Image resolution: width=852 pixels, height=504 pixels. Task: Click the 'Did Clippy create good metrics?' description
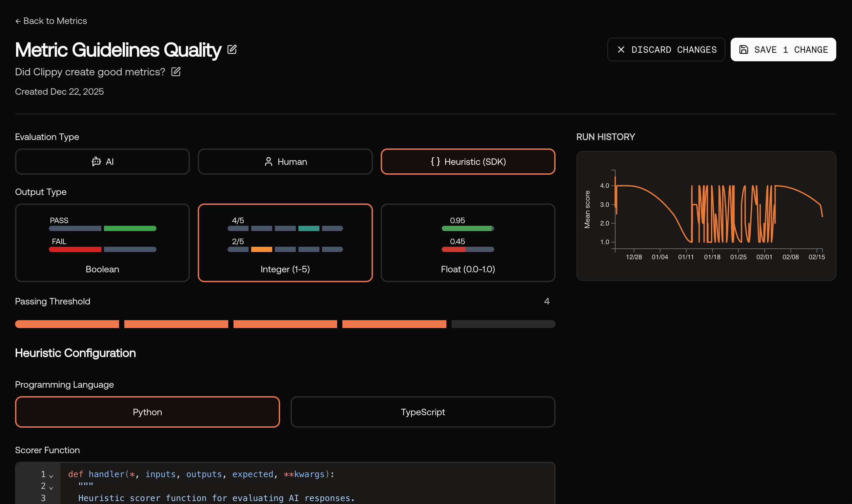90,72
